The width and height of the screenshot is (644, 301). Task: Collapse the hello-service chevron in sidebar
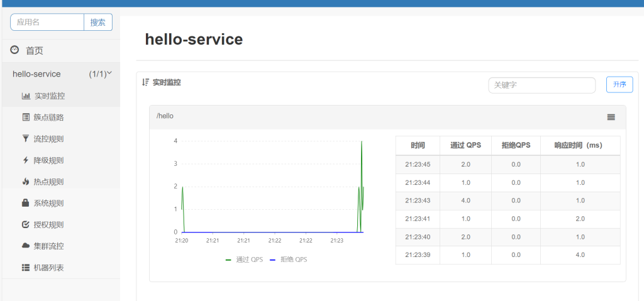pyautogui.click(x=109, y=73)
